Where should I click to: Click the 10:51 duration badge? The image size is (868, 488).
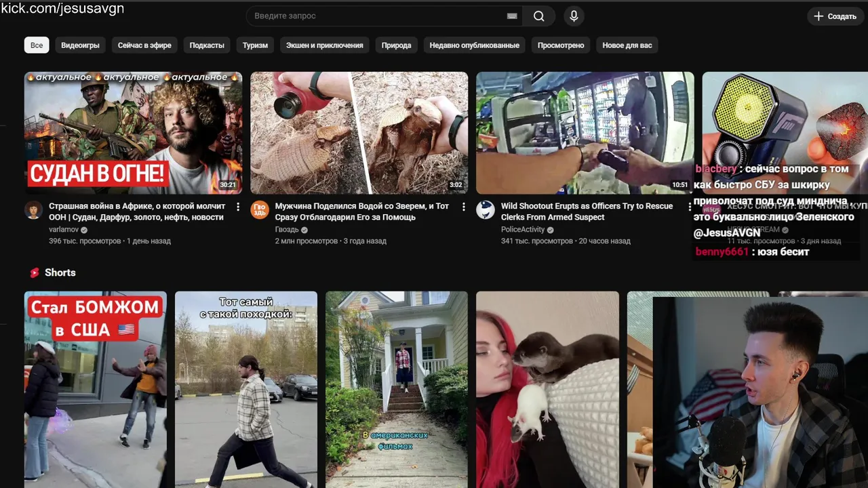[x=679, y=185]
